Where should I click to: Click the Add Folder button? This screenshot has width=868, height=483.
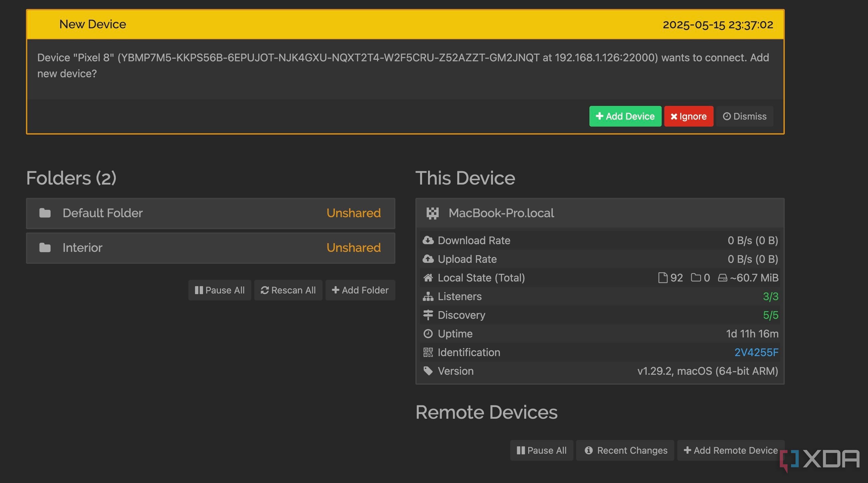360,290
